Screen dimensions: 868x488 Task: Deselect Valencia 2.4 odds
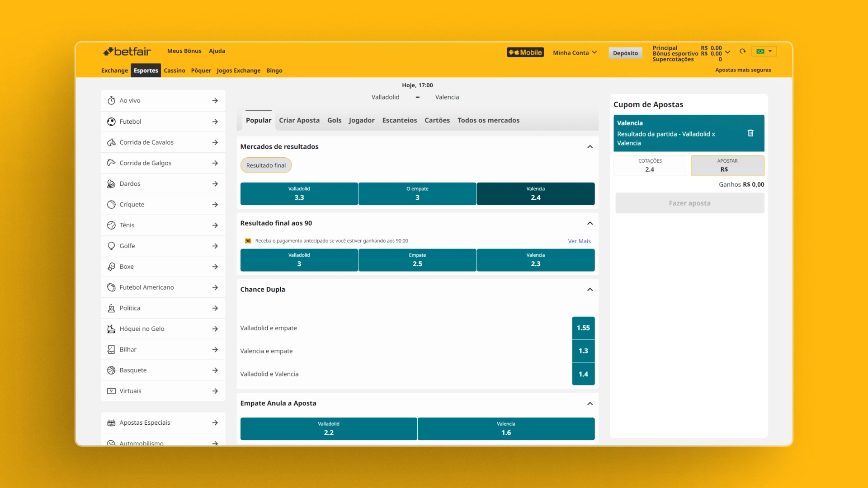(x=536, y=194)
